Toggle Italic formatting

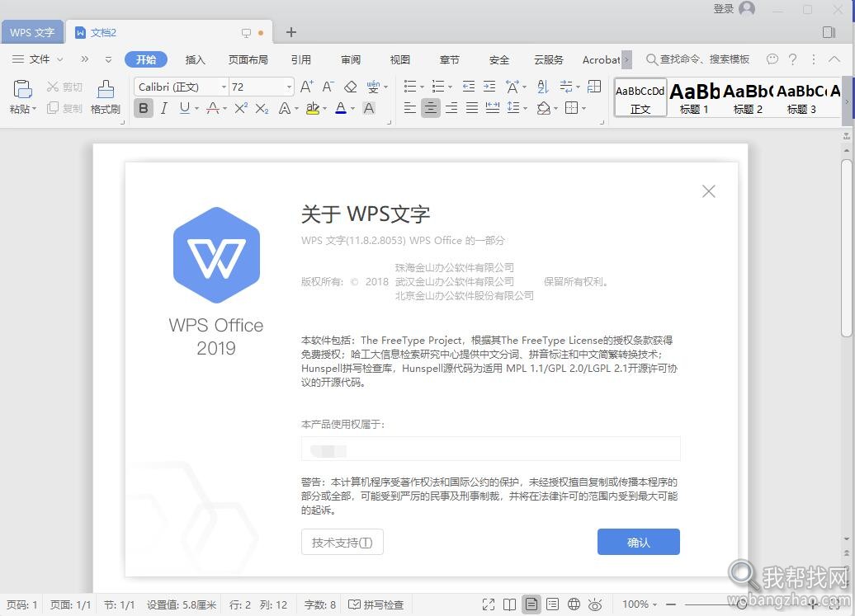click(x=164, y=108)
